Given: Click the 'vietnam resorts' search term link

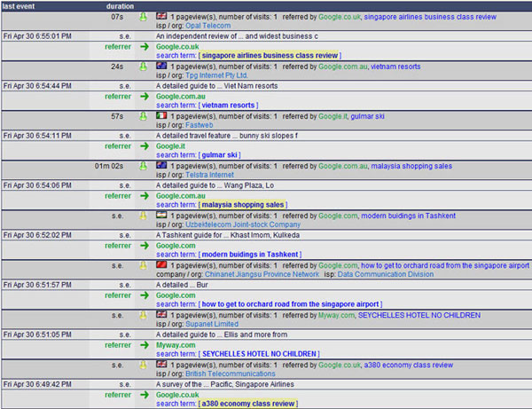Looking at the screenshot, I should 228,106.
